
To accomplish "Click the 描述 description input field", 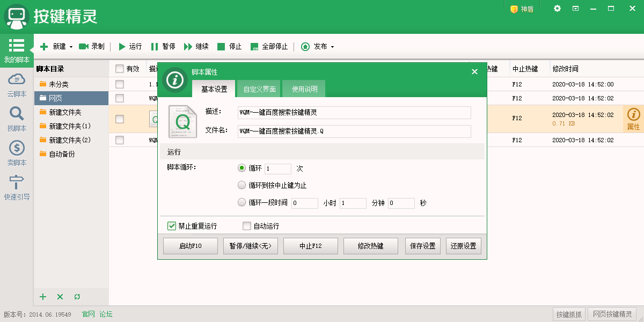I will point(354,113).
